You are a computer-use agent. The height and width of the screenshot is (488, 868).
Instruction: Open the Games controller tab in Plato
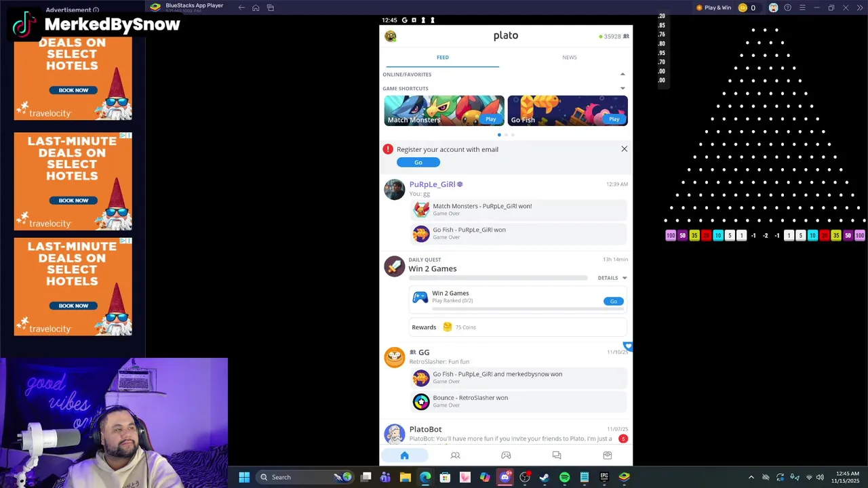pyautogui.click(x=506, y=455)
